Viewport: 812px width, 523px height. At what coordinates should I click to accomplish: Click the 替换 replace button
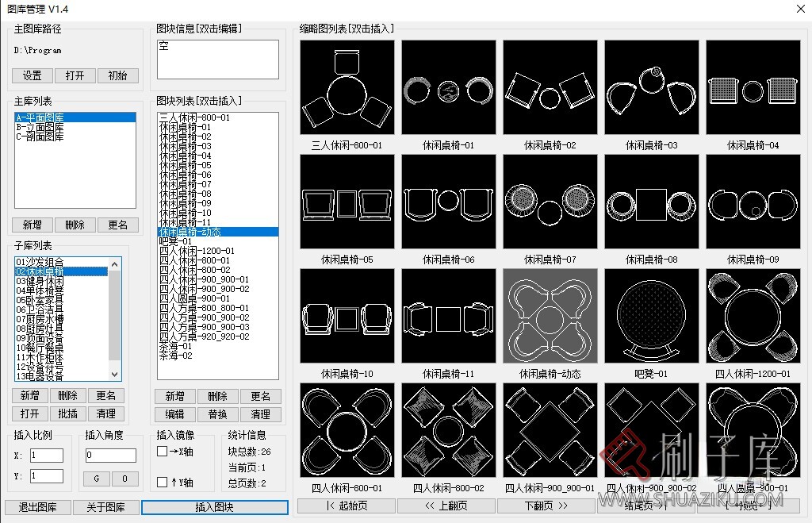pyautogui.click(x=218, y=414)
